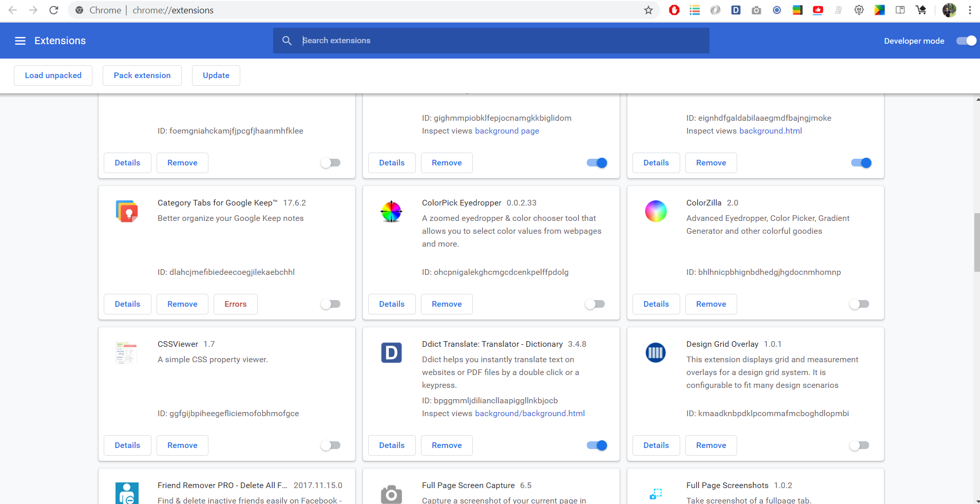Click the page vertical scrollbar thumb
The image size is (980, 504).
point(977,242)
